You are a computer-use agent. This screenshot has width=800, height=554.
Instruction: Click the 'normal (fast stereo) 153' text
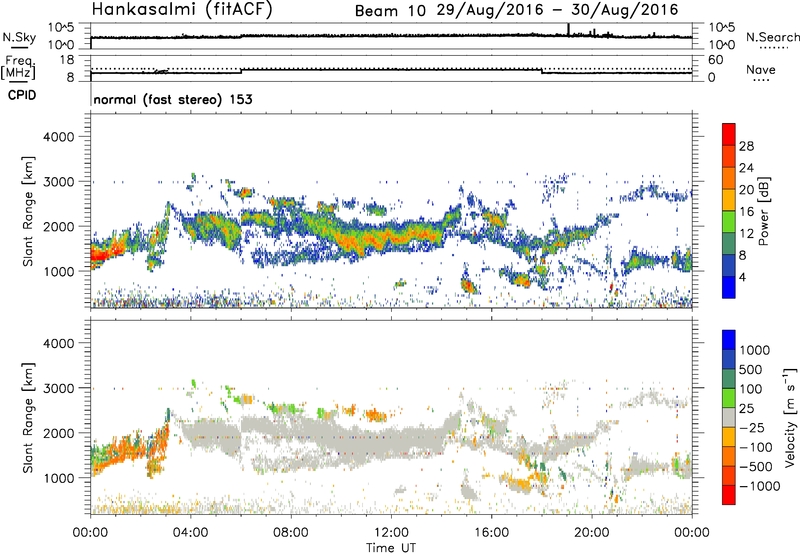coord(173,99)
